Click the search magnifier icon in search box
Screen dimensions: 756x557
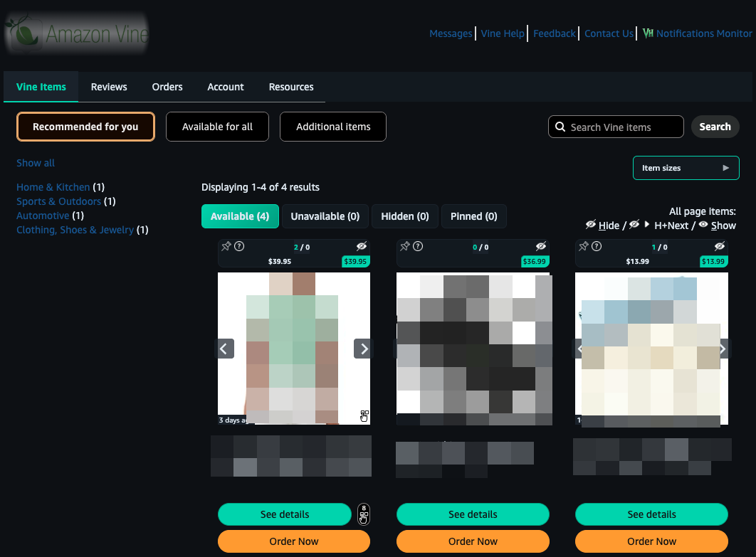(560, 127)
